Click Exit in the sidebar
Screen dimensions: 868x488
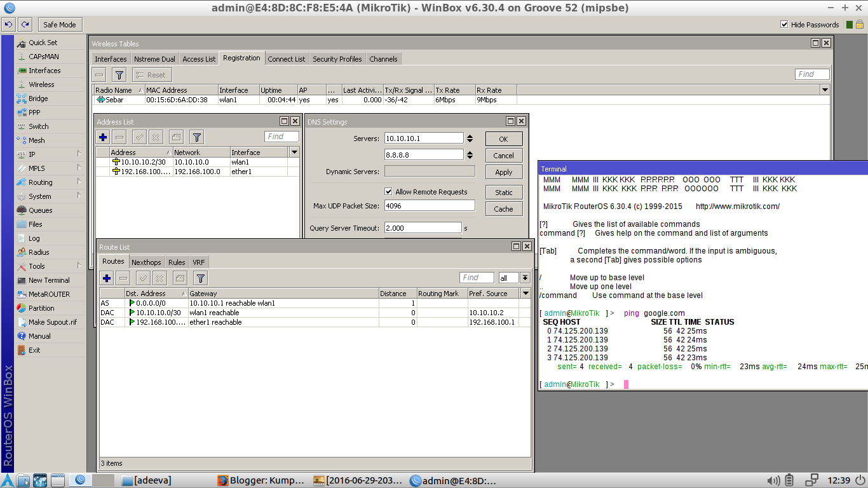coord(34,350)
